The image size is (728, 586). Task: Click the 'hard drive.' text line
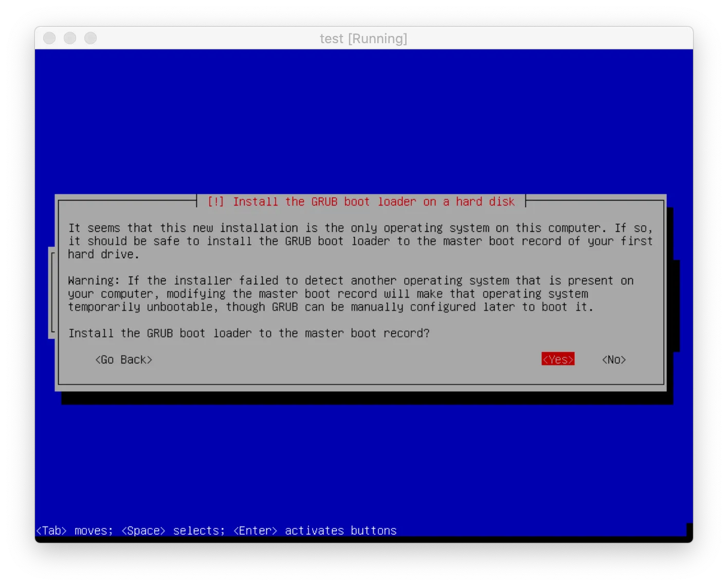tap(103, 254)
